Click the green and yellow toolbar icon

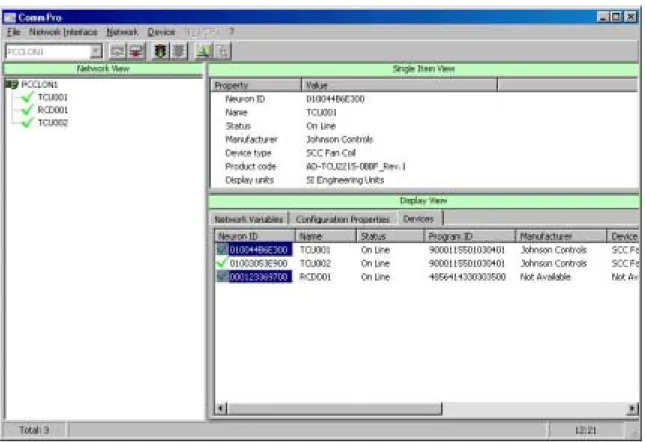(x=204, y=51)
